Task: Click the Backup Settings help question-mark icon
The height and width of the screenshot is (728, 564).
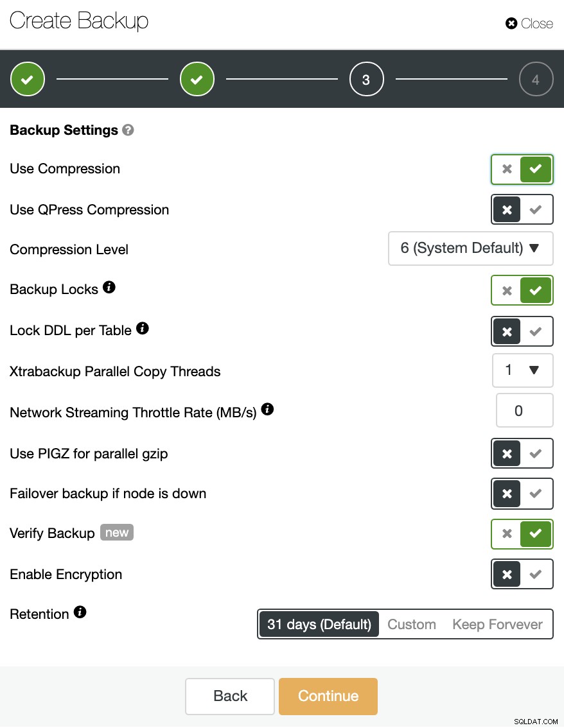Action: (128, 130)
